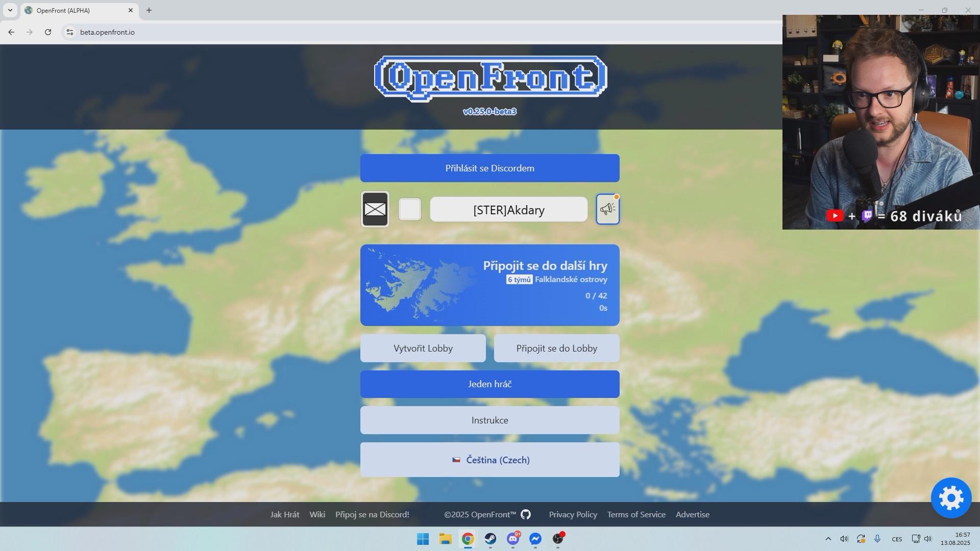Open File Explorer from taskbar
The height and width of the screenshot is (551, 980).
coord(445,539)
